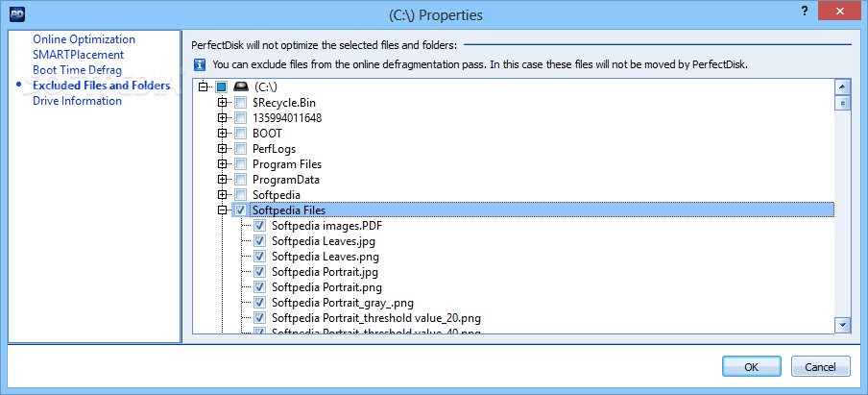Check the PerfLogs folder checkbox
The width and height of the screenshot is (868, 395).
241,148
